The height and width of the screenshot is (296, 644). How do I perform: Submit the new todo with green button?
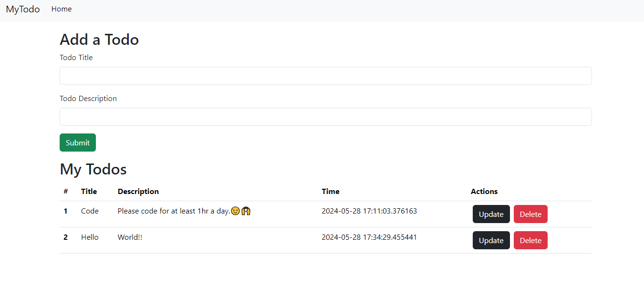78,143
